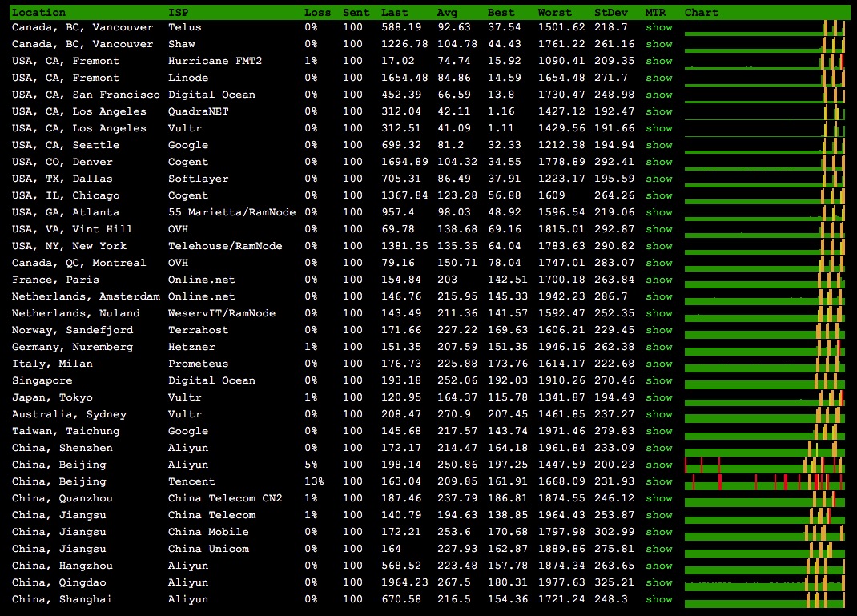This screenshot has width=857, height=616.
Task: Show MTR for Los Angeles Vultr
Action: [x=659, y=128]
